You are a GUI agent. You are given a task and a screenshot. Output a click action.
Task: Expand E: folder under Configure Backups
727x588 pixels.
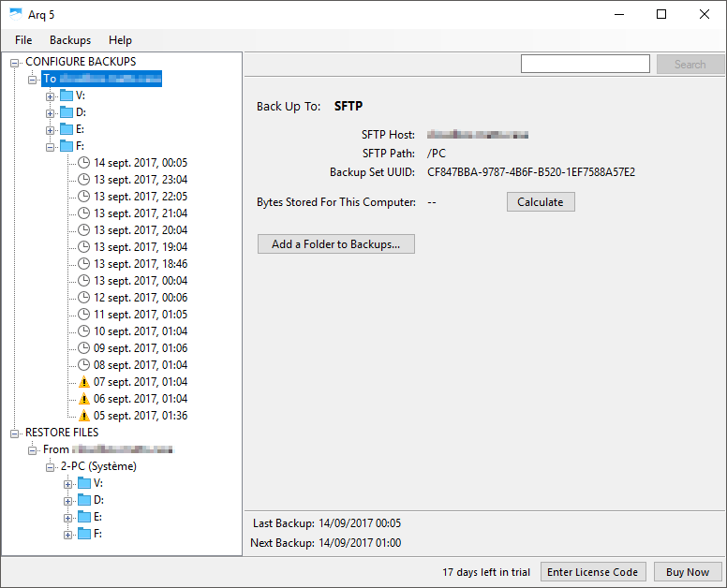[x=50, y=130]
